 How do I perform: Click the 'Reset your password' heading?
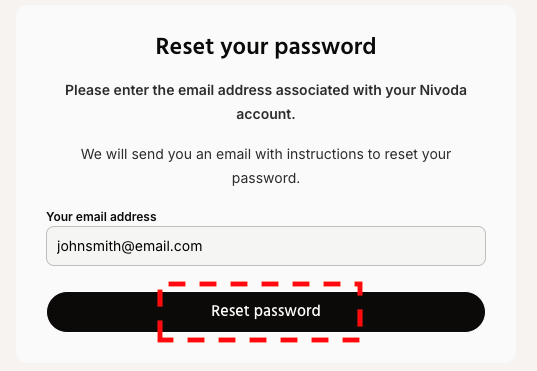(266, 47)
